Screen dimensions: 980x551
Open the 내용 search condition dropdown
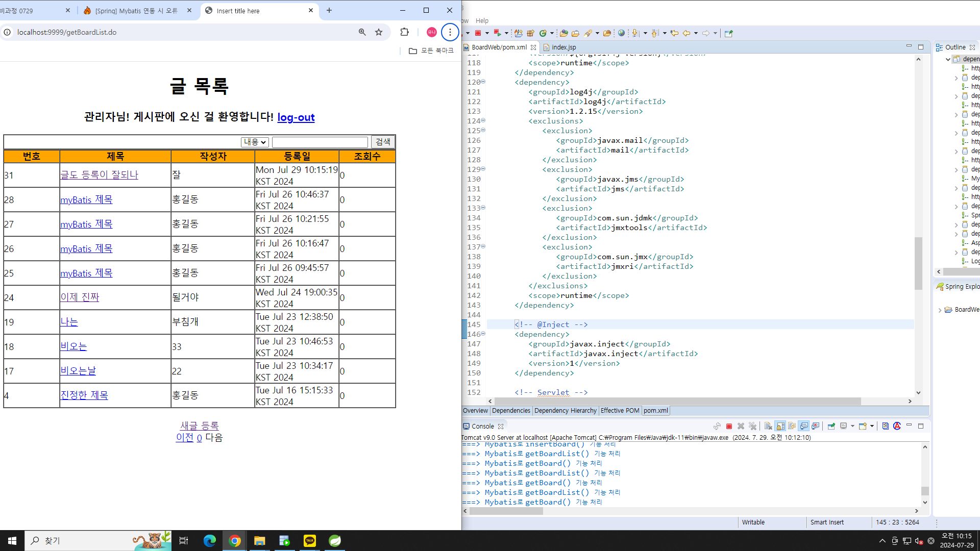pyautogui.click(x=255, y=142)
